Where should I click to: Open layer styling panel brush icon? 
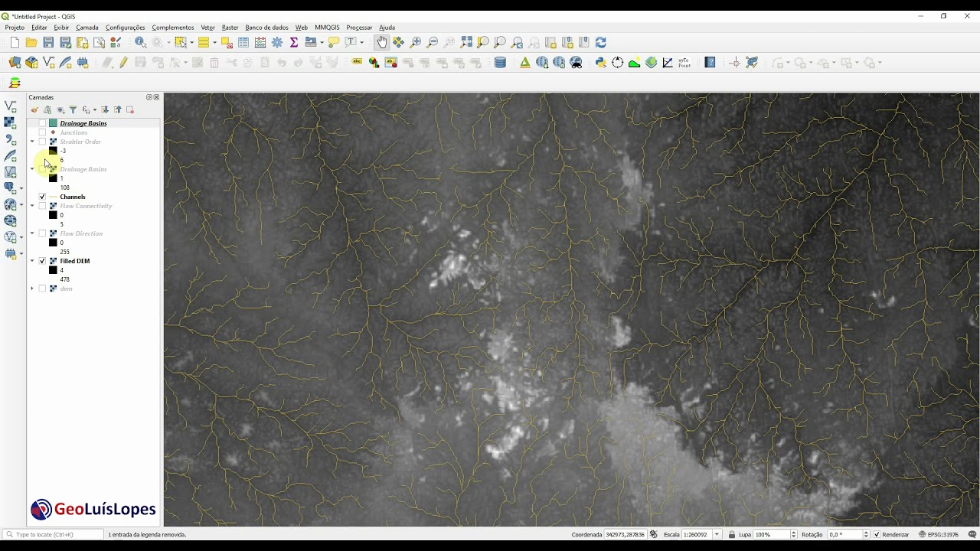pyautogui.click(x=34, y=110)
